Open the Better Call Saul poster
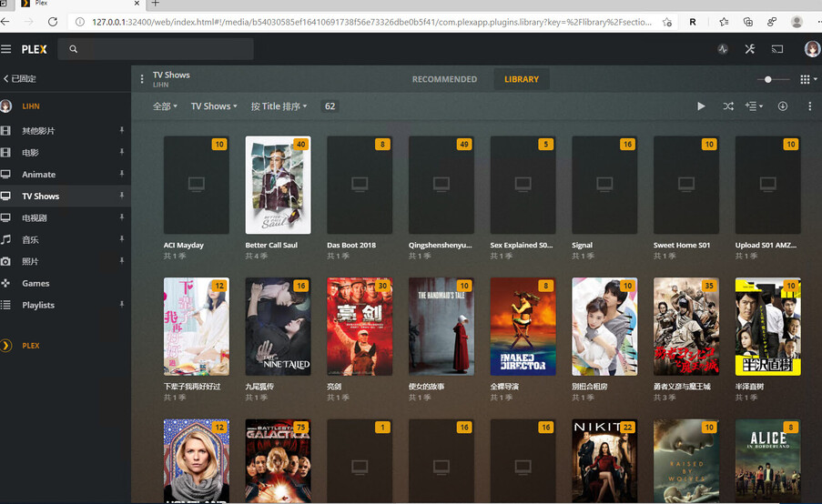This screenshot has width=822, height=504. [278, 185]
